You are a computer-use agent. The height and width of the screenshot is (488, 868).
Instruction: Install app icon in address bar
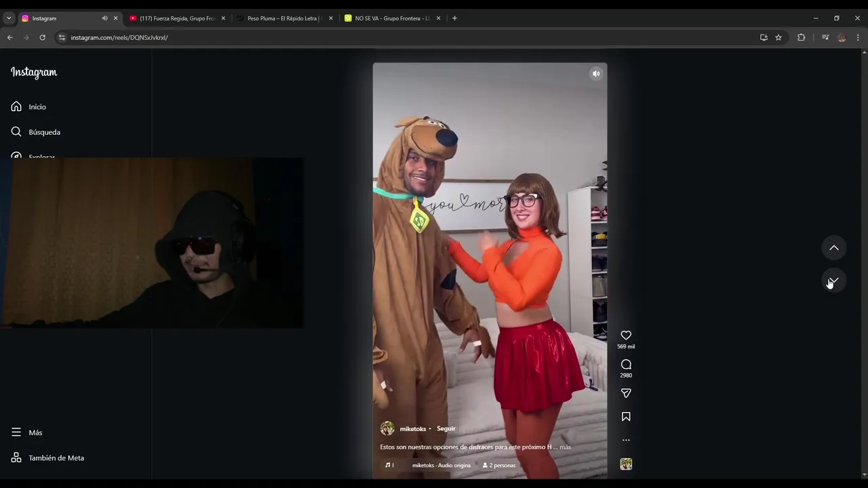point(764,37)
